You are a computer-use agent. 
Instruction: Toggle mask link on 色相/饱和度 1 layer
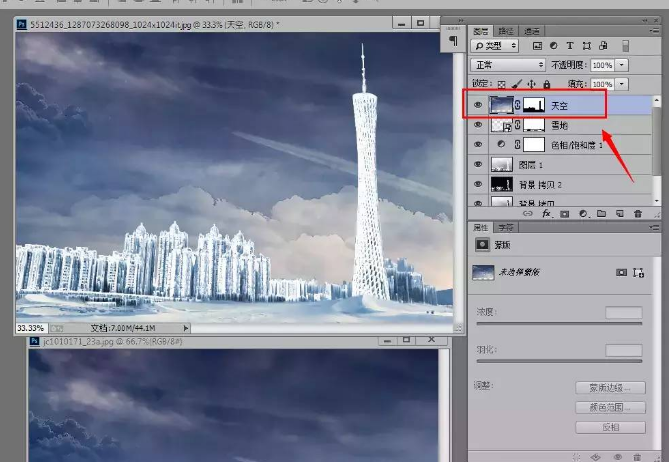(518, 145)
